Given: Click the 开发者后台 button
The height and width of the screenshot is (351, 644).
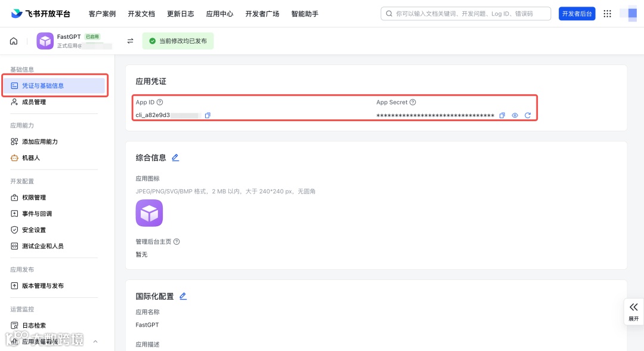Looking at the screenshot, I should point(577,14).
